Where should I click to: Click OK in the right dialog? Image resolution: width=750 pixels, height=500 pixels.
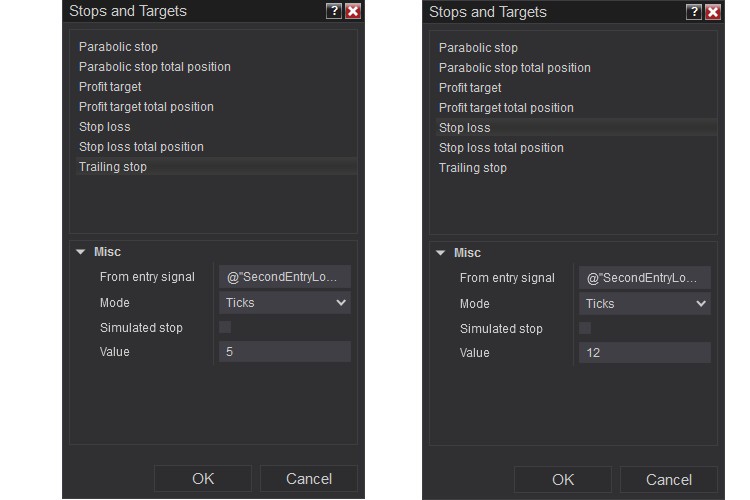click(563, 479)
